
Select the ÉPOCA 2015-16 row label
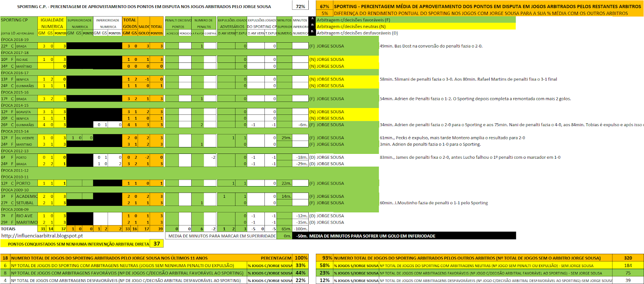click(15, 92)
